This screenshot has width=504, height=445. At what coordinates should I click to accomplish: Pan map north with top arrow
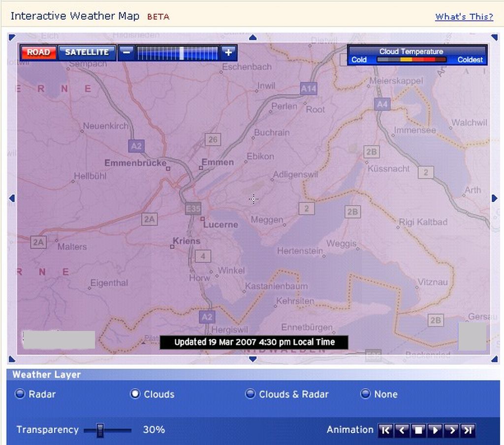pyautogui.click(x=253, y=37)
